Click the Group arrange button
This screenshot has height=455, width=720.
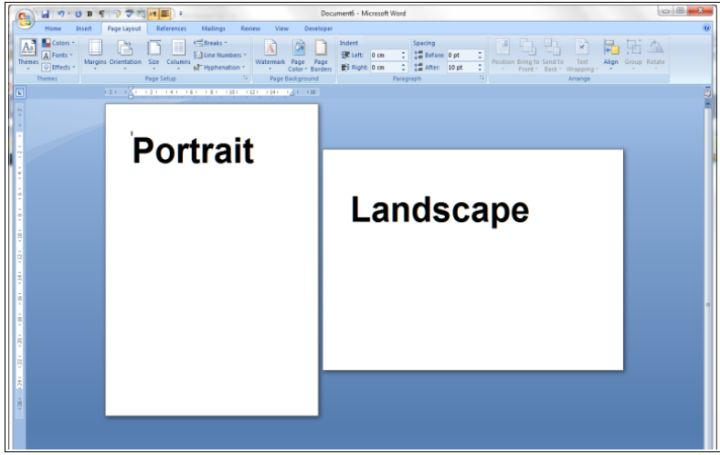633,54
